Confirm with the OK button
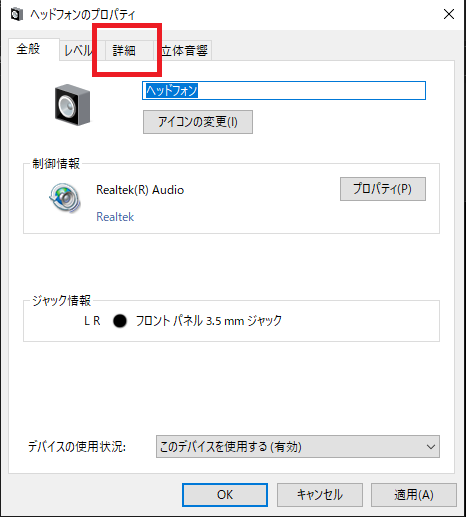The height and width of the screenshot is (517, 466). tap(225, 495)
